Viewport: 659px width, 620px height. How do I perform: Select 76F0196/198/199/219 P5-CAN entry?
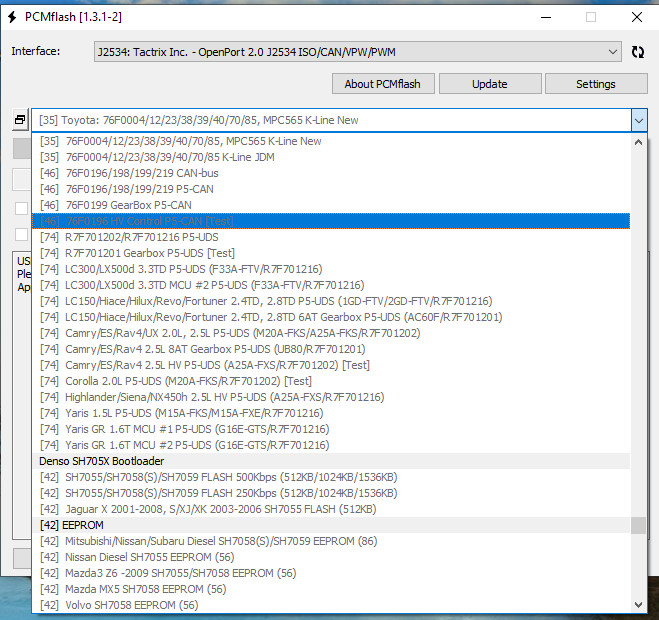[331, 189]
